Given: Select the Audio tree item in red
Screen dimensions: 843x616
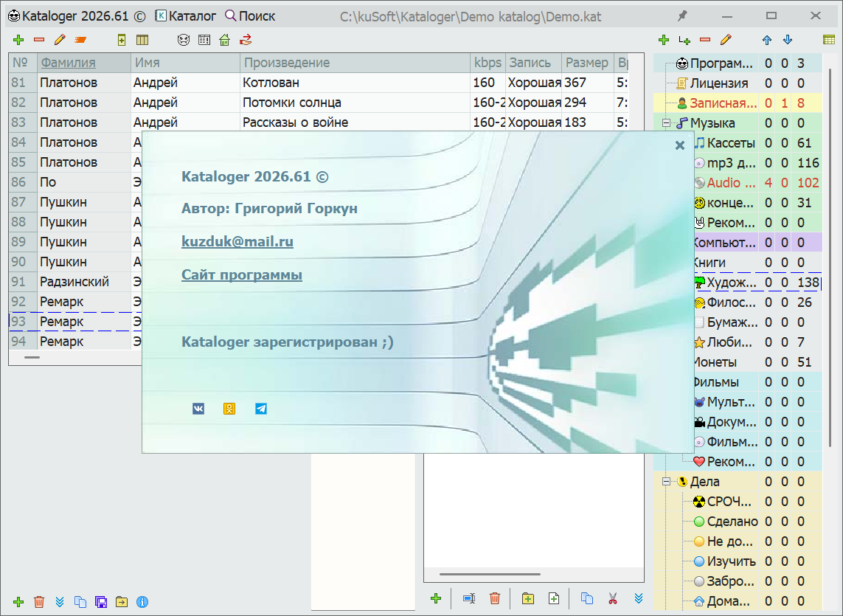Looking at the screenshot, I should tap(731, 183).
